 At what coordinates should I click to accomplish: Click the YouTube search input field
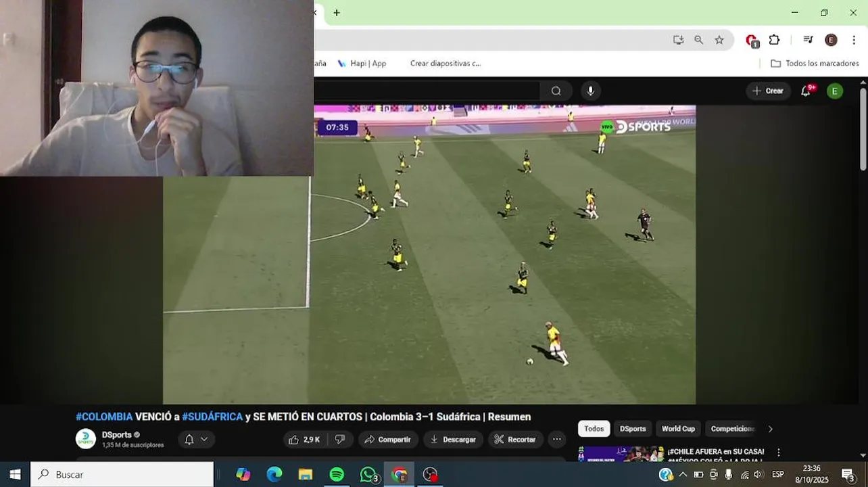point(427,91)
